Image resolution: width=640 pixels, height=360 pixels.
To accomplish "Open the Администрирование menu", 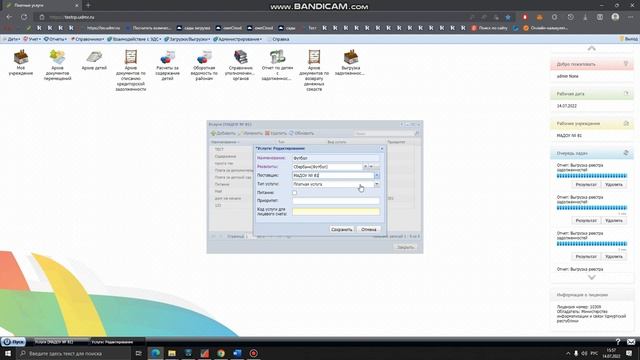I will pyautogui.click(x=238, y=39).
